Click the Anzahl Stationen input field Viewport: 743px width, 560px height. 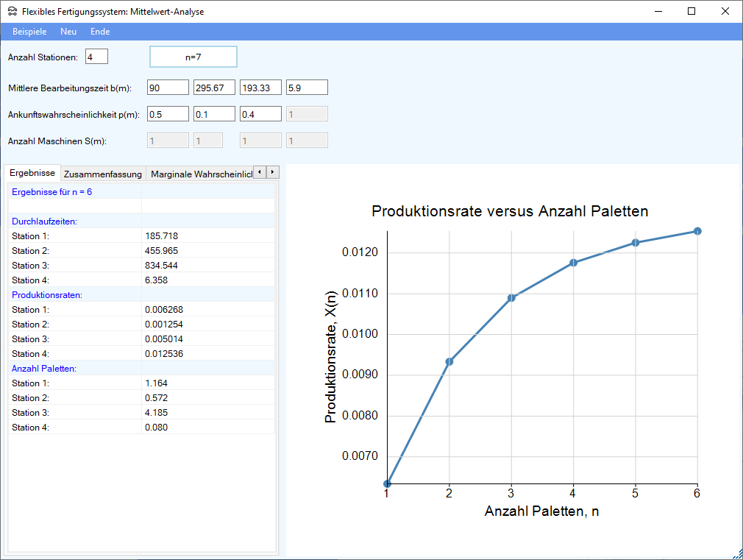pos(96,57)
